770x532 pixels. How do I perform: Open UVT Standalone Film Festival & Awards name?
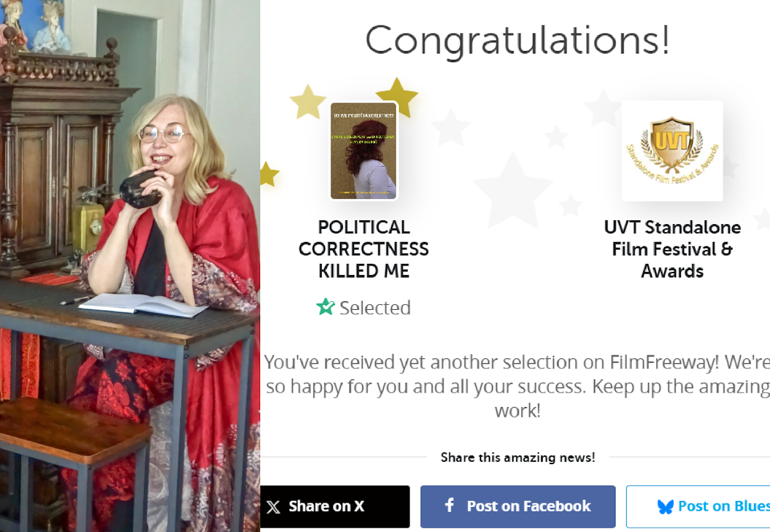(x=672, y=249)
